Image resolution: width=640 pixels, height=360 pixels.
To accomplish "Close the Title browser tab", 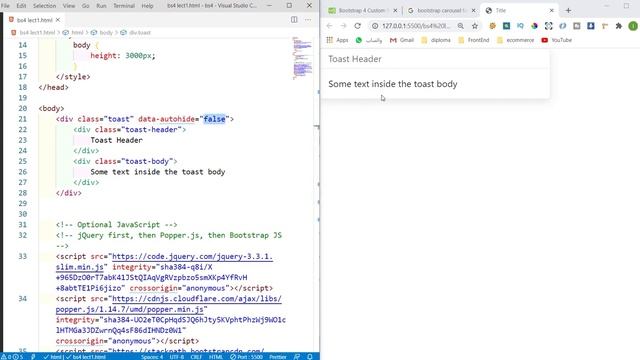I will click(552, 11).
